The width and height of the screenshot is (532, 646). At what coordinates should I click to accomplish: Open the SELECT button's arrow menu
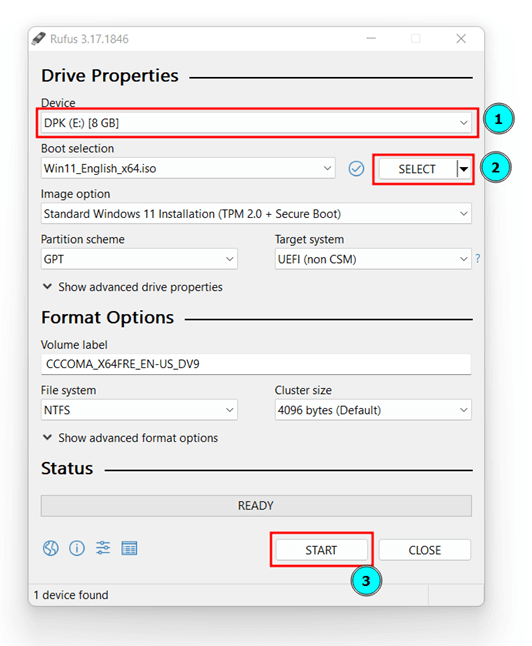[464, 169]
